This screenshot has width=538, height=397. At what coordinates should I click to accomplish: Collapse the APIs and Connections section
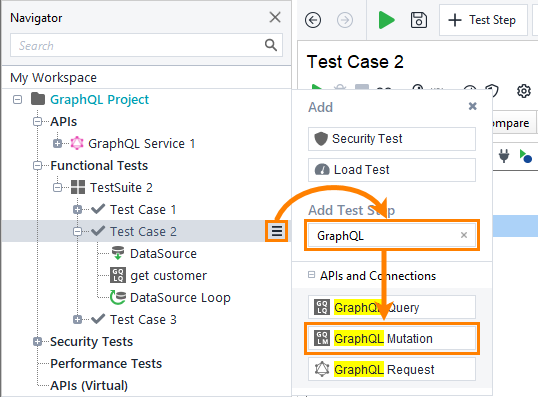click(x=311, y=275)
